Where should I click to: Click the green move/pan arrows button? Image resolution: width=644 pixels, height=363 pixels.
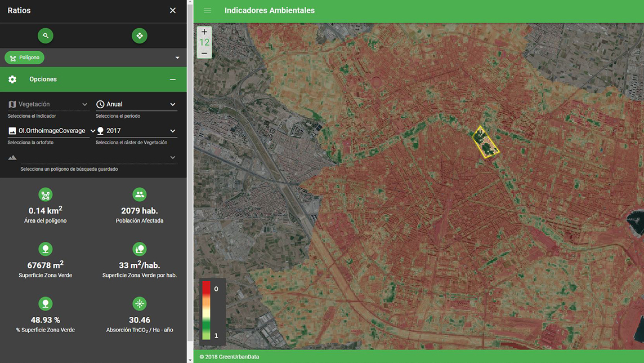140,36
